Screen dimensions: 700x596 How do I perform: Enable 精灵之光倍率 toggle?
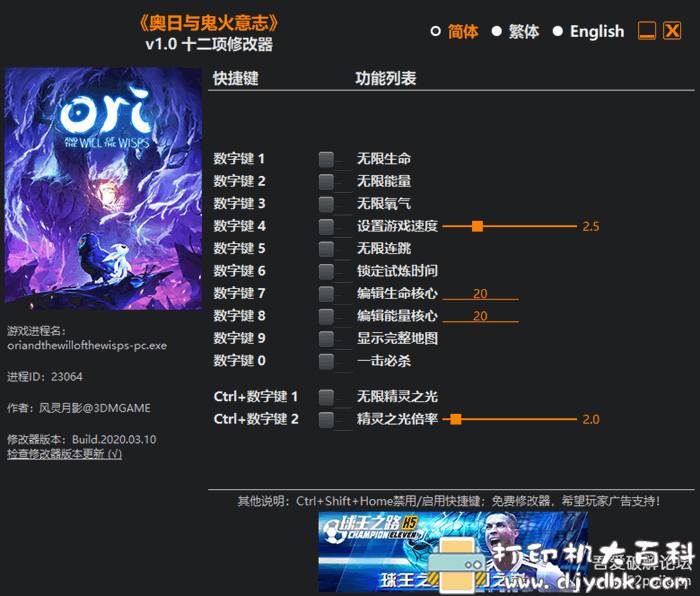tap(326, 419)
